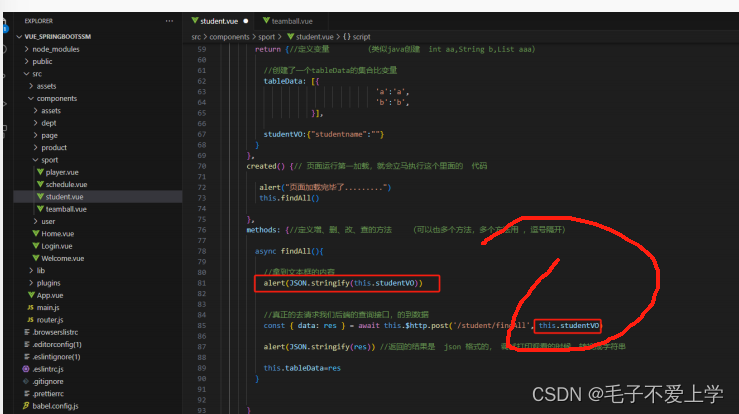This screenshot has height=414, width=739.
Task: Collapse the components folder
Action: 57,98
